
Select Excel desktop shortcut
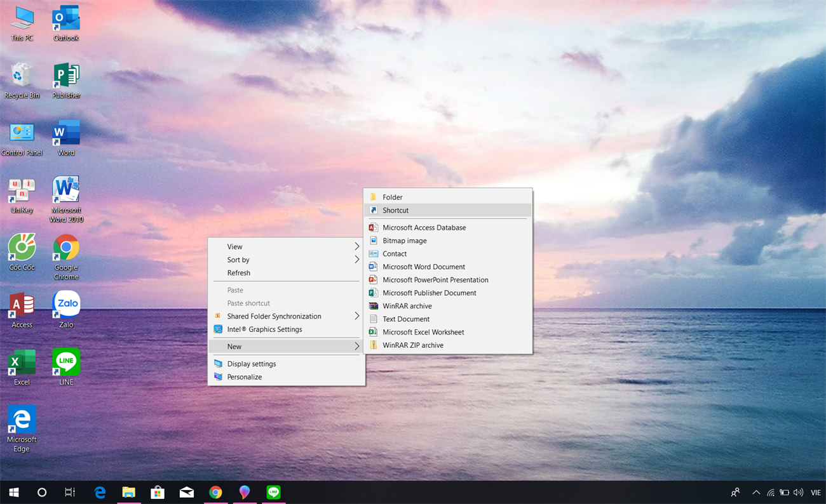(22, 367)
